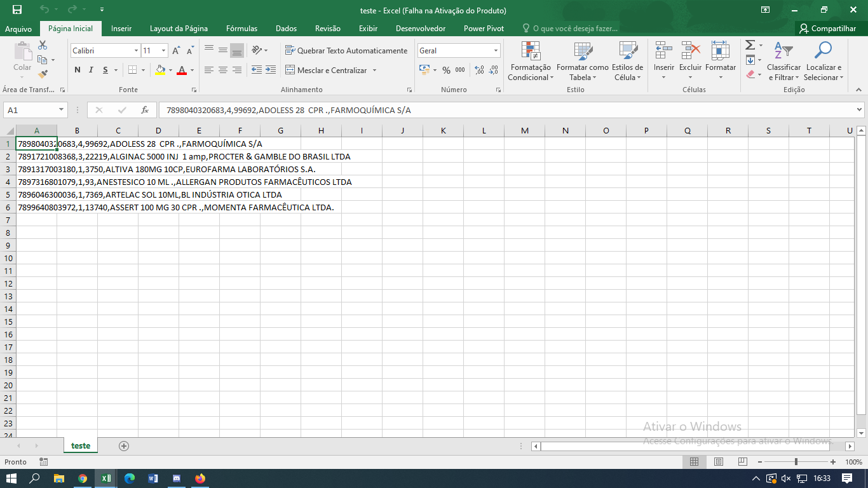868x488 pixels.
Task: Center cell text horizontally
Action: pos(223,70)
